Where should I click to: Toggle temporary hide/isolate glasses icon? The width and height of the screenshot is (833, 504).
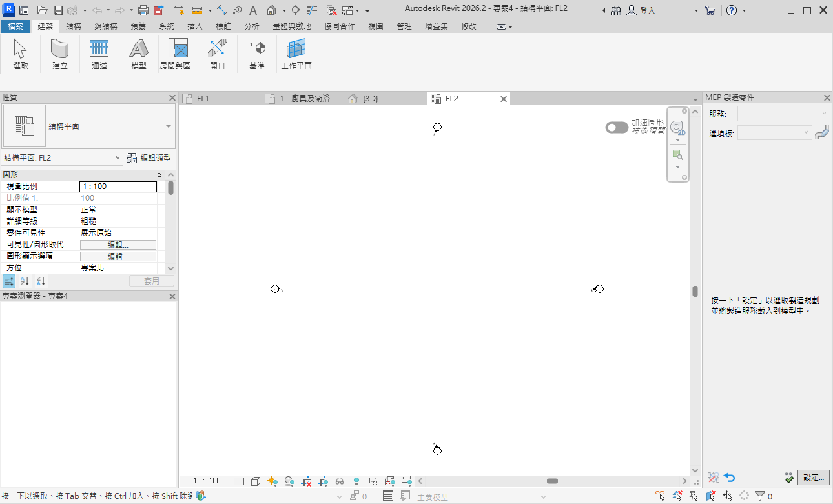click(x=339, y=481)
